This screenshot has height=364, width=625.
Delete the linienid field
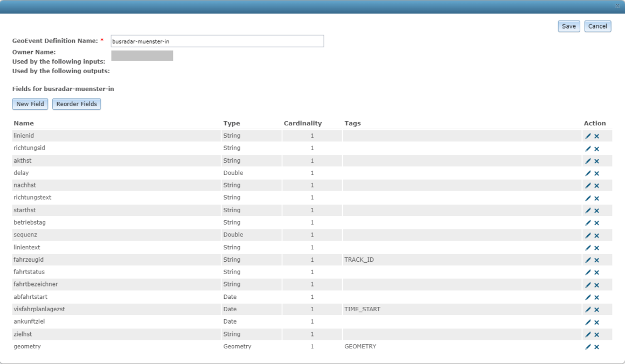click(x=596, y=136)
